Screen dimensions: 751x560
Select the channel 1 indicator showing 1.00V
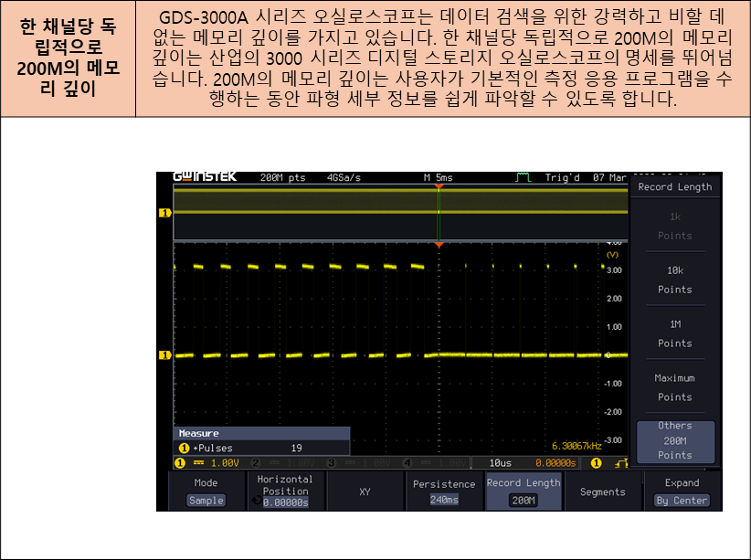pyautogui.click(x=207, y=463)
